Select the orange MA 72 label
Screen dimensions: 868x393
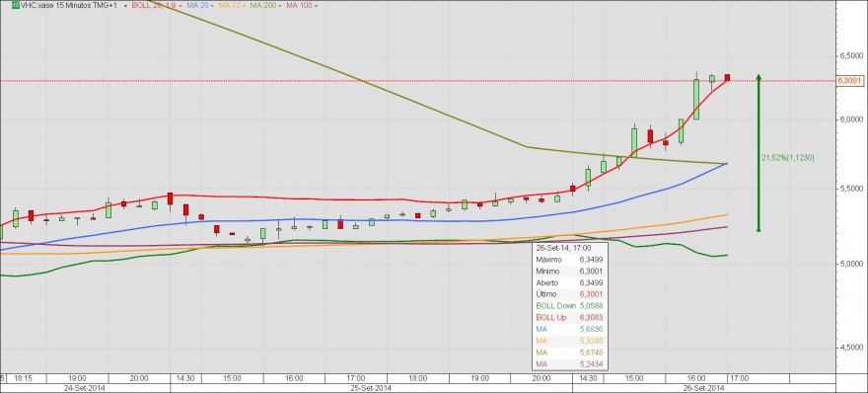click(x=229, y=5)
